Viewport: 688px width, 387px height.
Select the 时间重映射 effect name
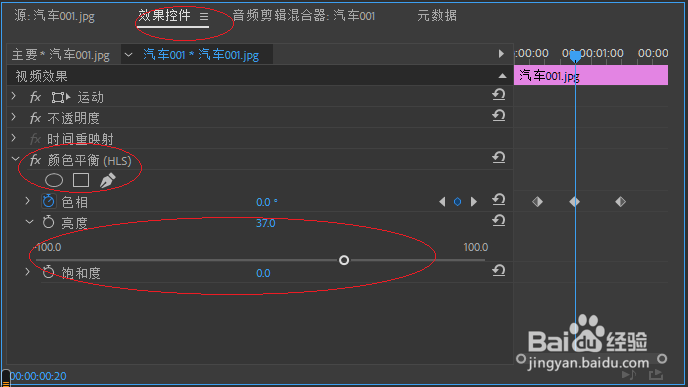click(80, 139)
